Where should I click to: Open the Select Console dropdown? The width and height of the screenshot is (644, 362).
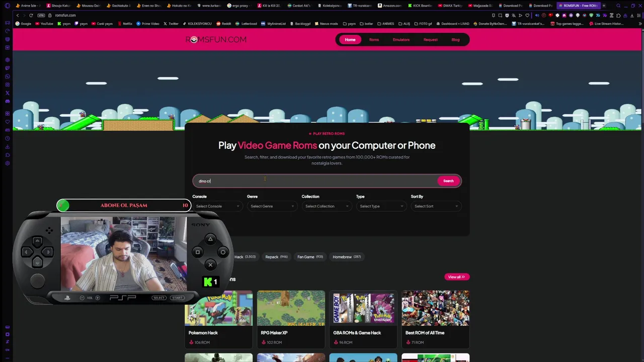(x=217, y=206)
